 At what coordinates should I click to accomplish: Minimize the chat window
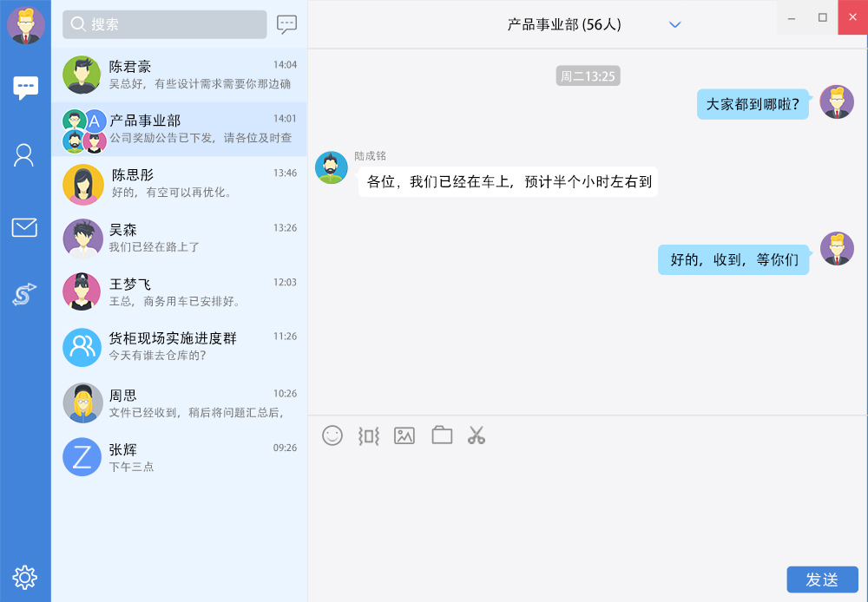click(792, 17)
